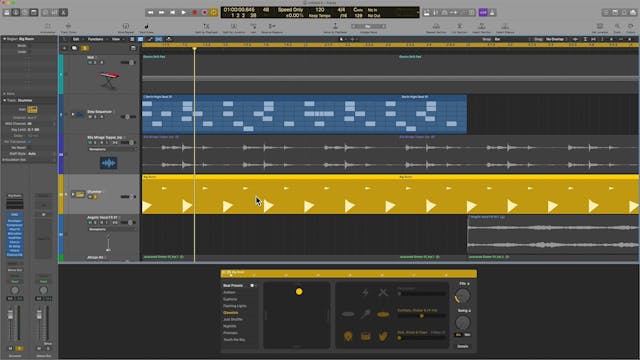Click the Duplicate Track button
The image size is (640, 360).
point(74,48)
